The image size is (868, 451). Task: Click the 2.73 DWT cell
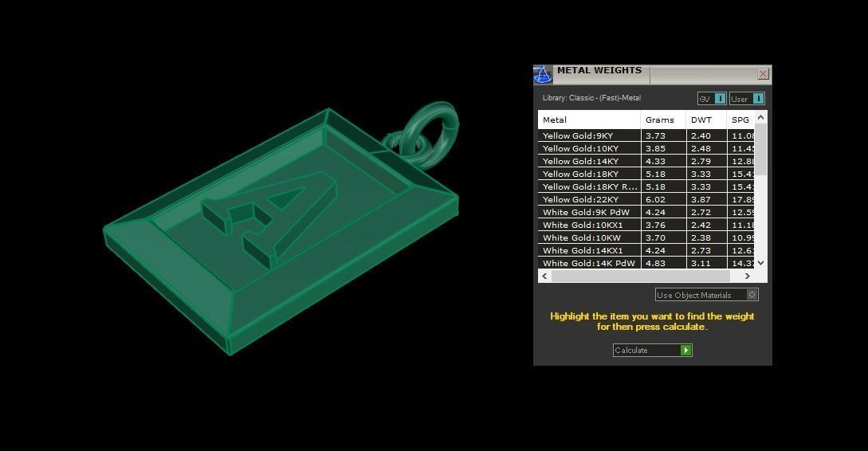tap(706, 250)
